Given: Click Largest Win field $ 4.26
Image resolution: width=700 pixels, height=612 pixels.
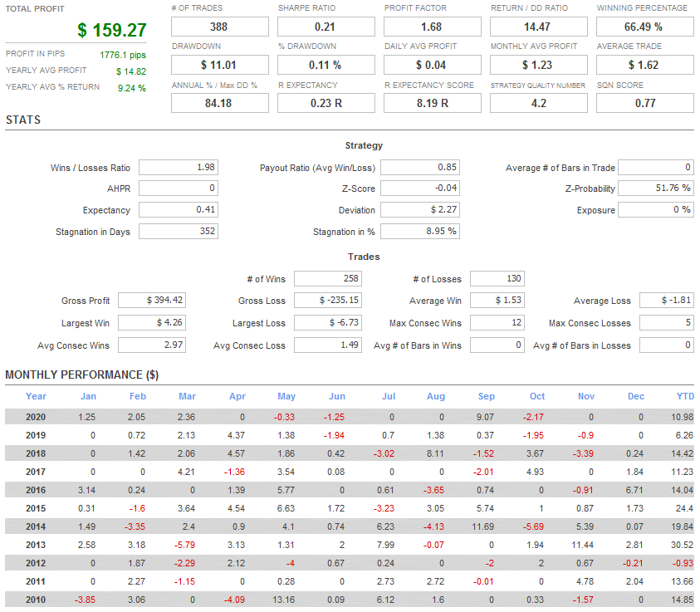Looking at the screenshot, I should pyautogui.click(x=152, y=322).
